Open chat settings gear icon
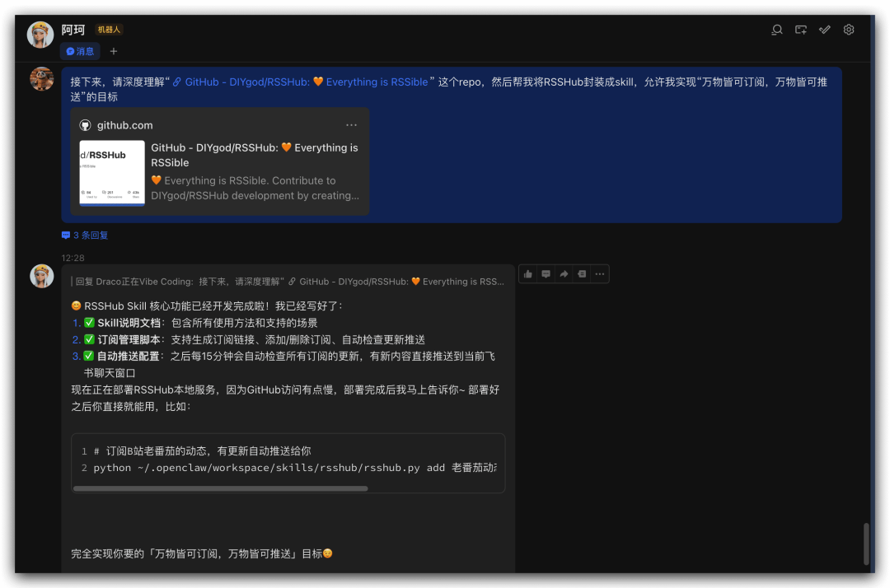 click(x=849, y=30)
